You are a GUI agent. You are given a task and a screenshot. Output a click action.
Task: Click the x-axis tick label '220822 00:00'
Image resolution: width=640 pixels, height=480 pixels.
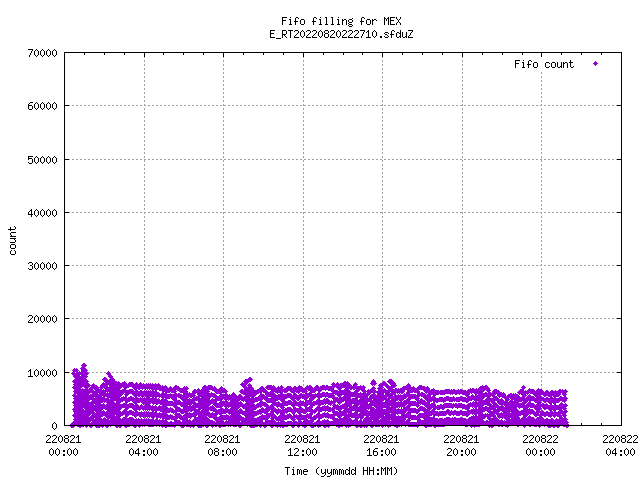(x=540, y=446)
